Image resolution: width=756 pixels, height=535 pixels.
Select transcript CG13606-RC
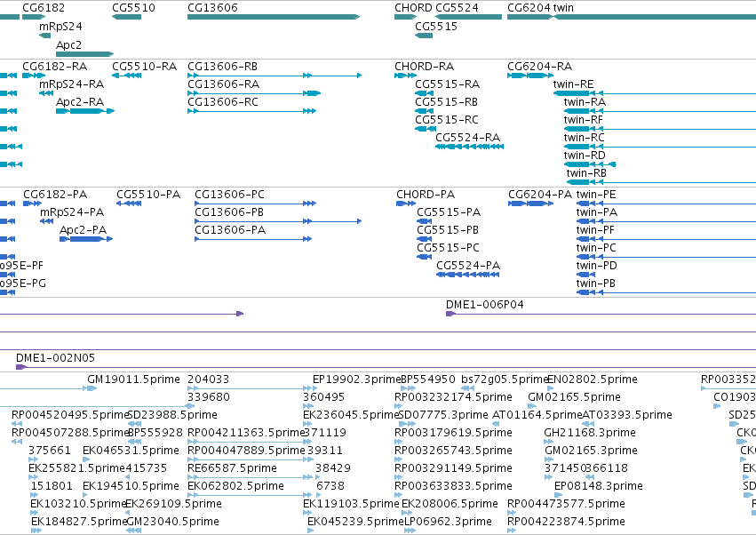[251, 111]
